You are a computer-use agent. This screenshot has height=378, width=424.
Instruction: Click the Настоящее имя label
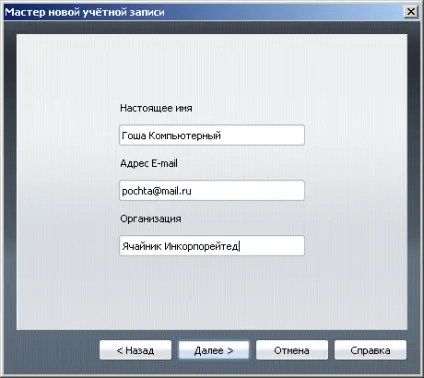tap(156, 108)
